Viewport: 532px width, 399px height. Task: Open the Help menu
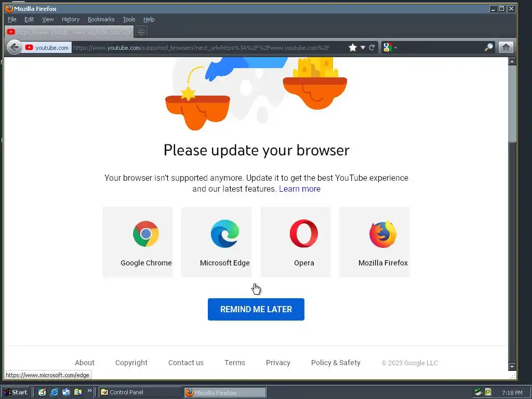(x=149, y=19)
